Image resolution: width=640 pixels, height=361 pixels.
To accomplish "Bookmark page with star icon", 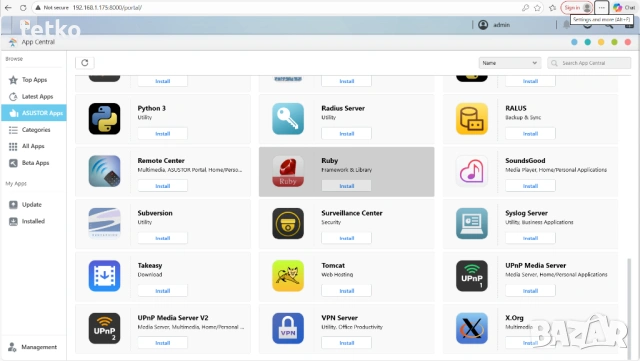I will pos(538,7).
